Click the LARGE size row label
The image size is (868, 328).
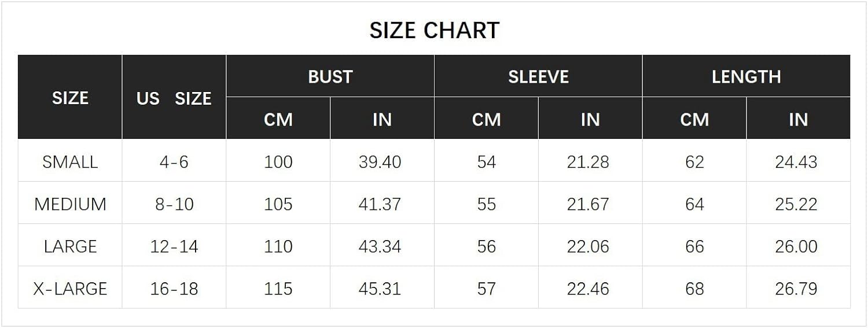(70, 246)
